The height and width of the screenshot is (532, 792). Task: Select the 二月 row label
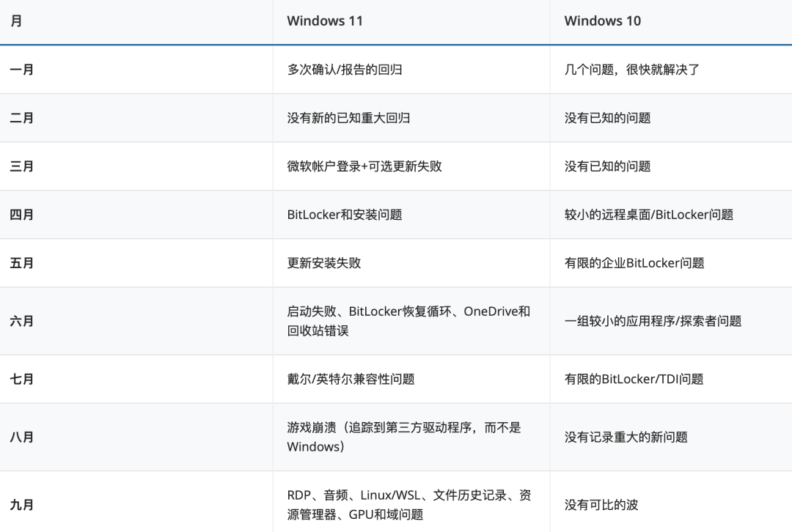click(22, 118)
